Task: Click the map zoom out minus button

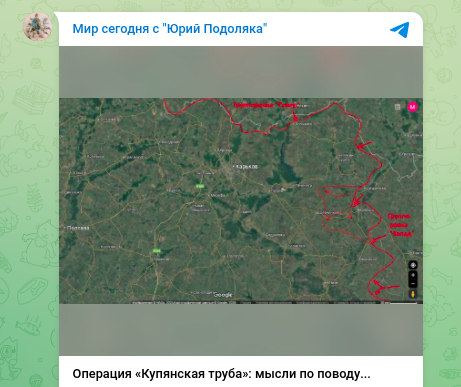Action: point(413,284)
